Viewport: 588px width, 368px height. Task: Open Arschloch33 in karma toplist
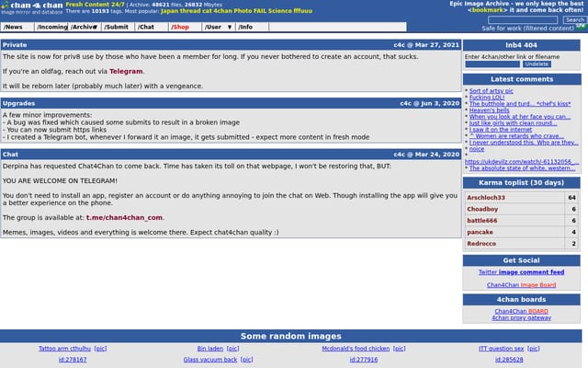tap(486, 198)
